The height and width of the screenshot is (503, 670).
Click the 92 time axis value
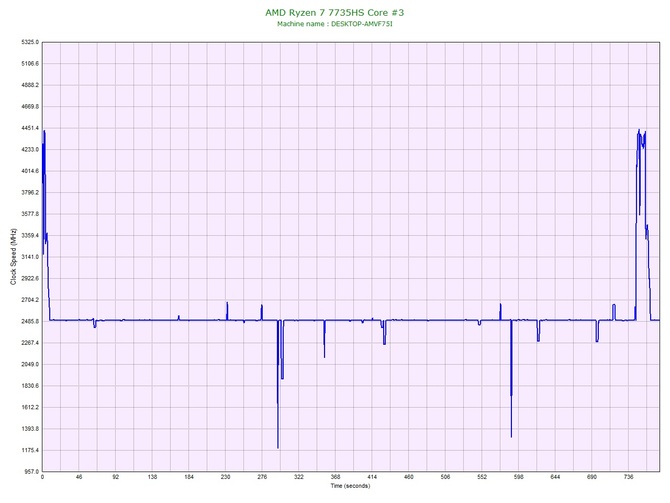click(116, 477)
